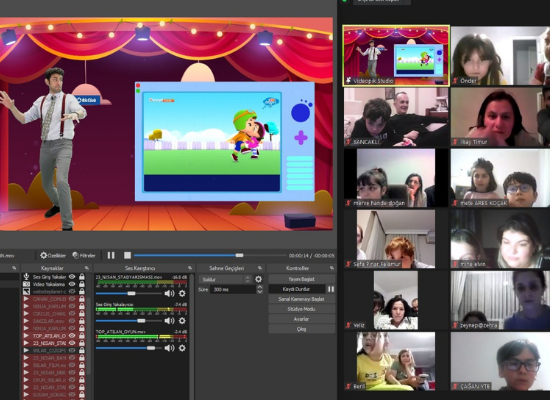The image size is (550, 400).
Task: Decrease the Süre duration stepper down arrow
Action: pos(260,292)
